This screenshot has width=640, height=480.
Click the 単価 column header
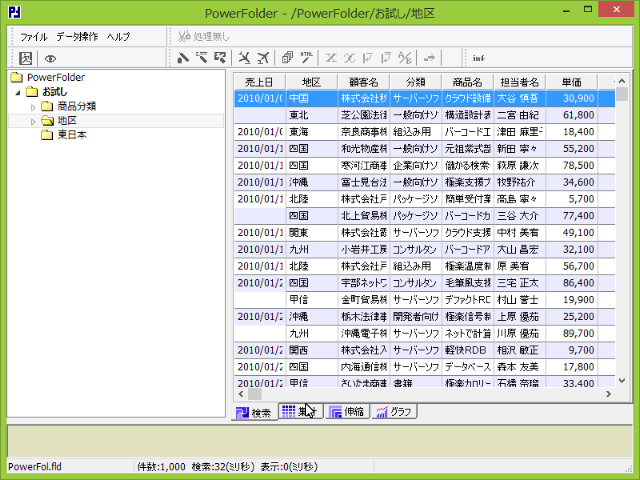[571, 82]
